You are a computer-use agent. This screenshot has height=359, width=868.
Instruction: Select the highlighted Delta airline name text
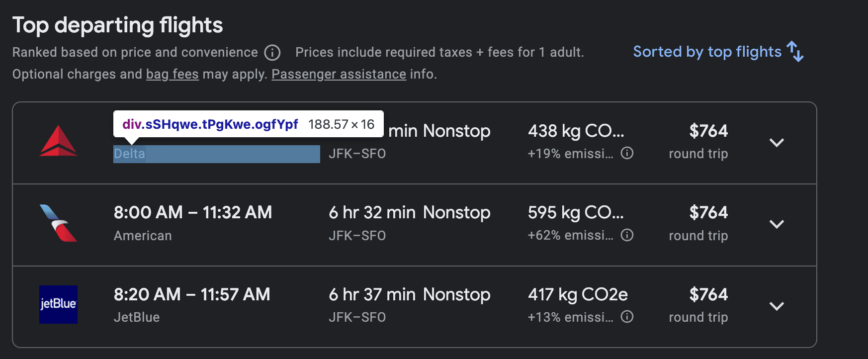pos(128,154)
